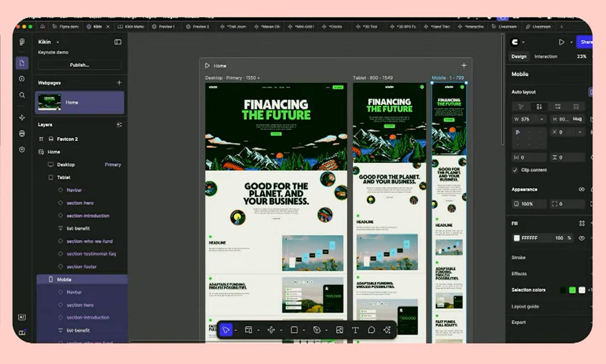Select the Pen tool in bottom toolbar
This screenshot has width=606, height=364.
click(317, 330)
